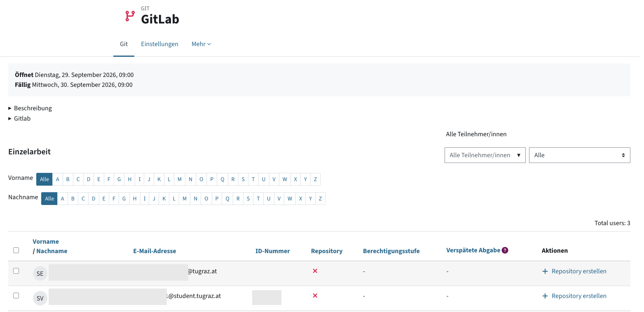Open the Einstellungen tab

(x=159, y=44)
